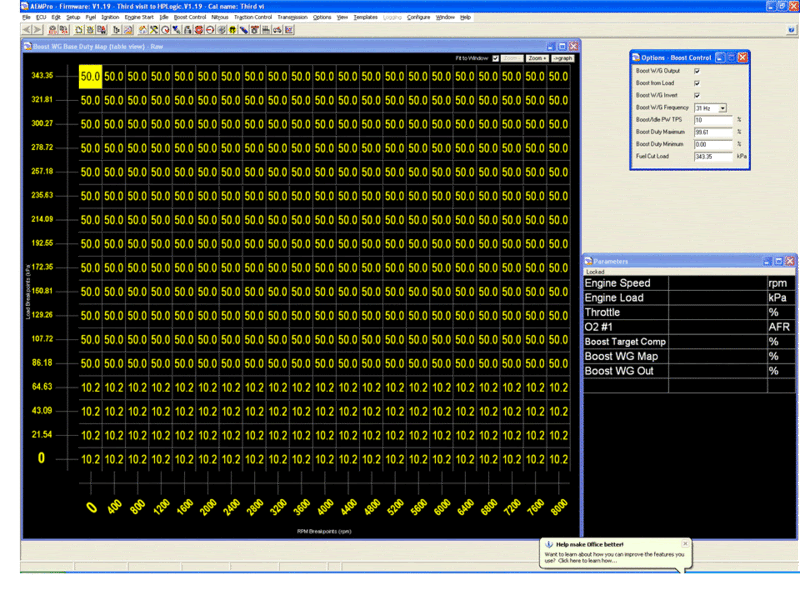
Task: Click the round gauge toolbar icon
Action: point(165,30)
